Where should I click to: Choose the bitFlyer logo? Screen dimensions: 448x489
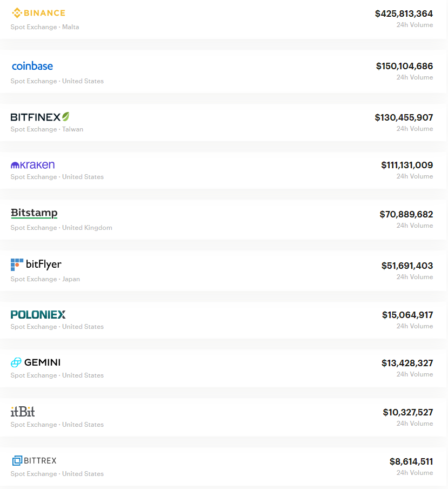[36, 265]
